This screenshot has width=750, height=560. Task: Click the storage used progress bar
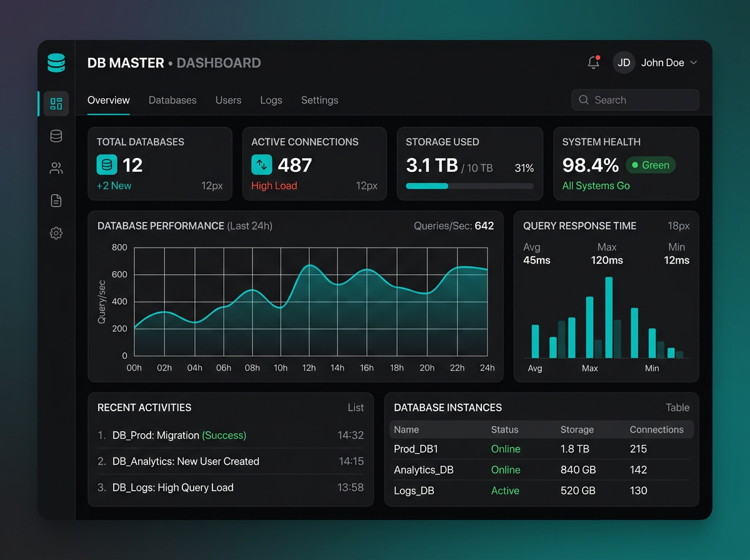click(x=469, y=186)
